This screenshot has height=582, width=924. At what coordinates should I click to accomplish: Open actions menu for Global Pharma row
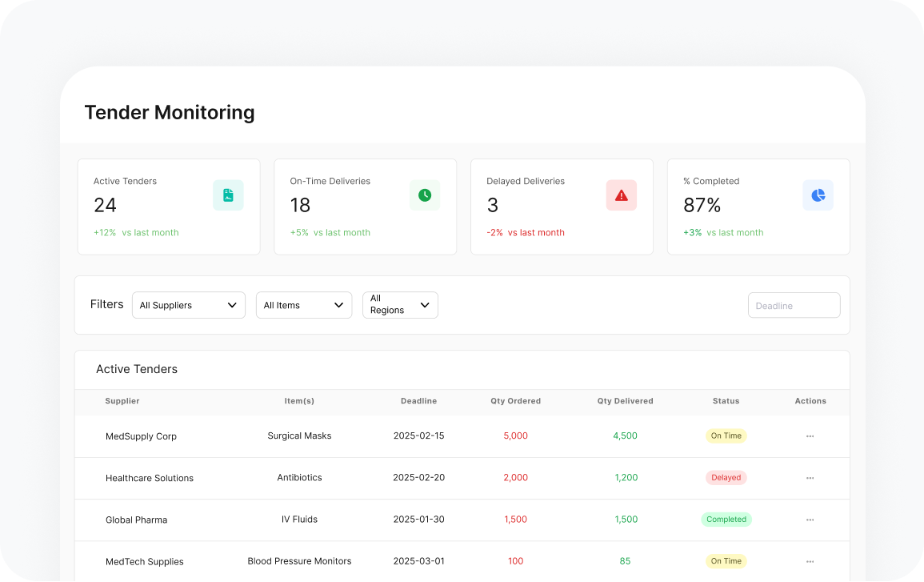[x=810, y=520]
